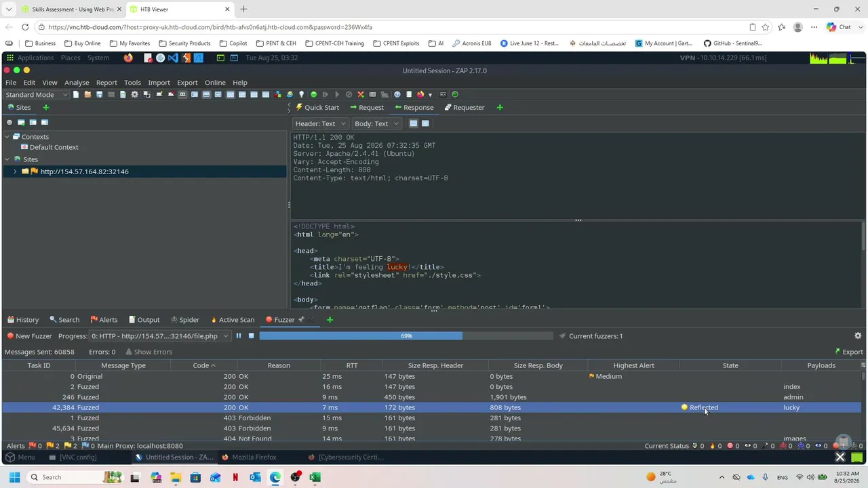Switch to the Quick Start tab
The height and width of the screenshot is (488, 868).
(x=317, y=107)
